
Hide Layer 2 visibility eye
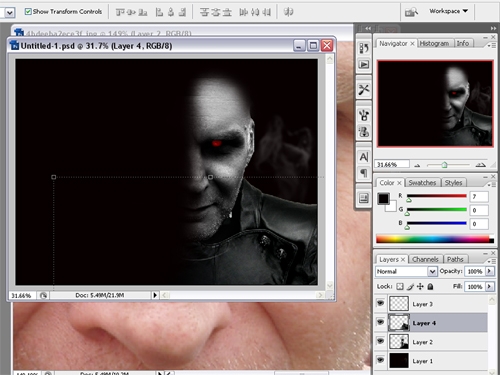point(380,341)
